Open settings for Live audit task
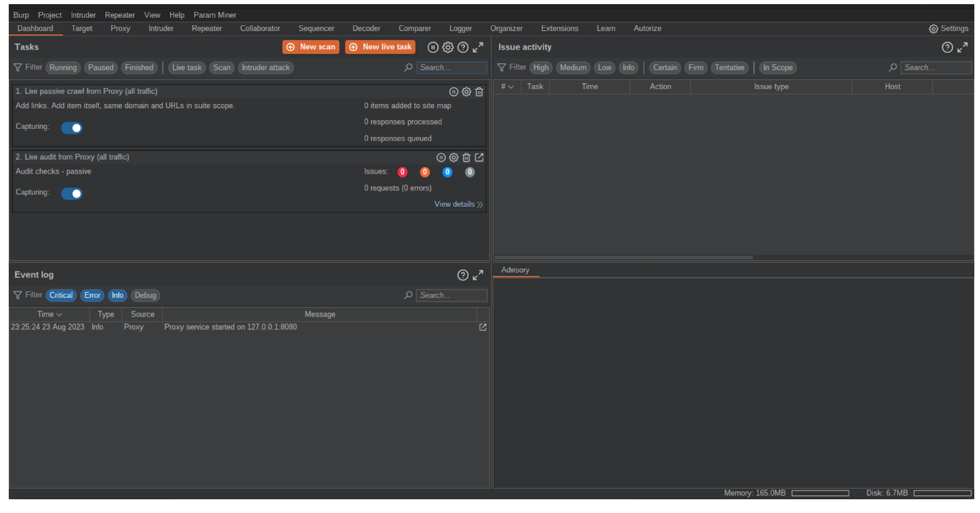Screen dimensions: 980x513 click(x=453, y=157)
